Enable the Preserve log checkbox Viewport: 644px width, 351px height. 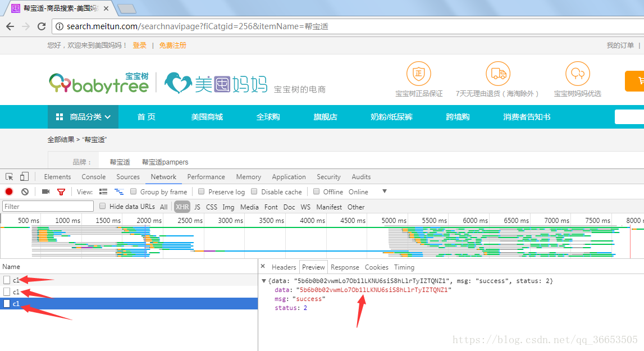(x=201, y=192)
